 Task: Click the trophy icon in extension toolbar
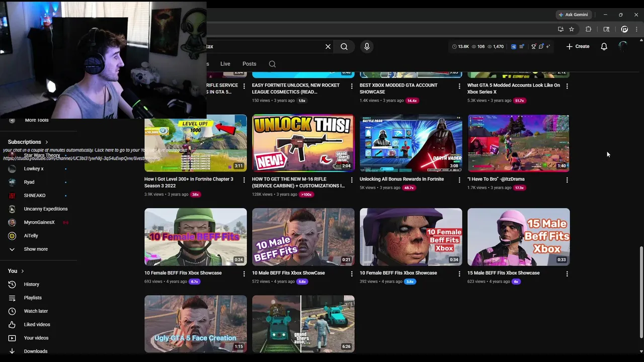pos(534,46)
